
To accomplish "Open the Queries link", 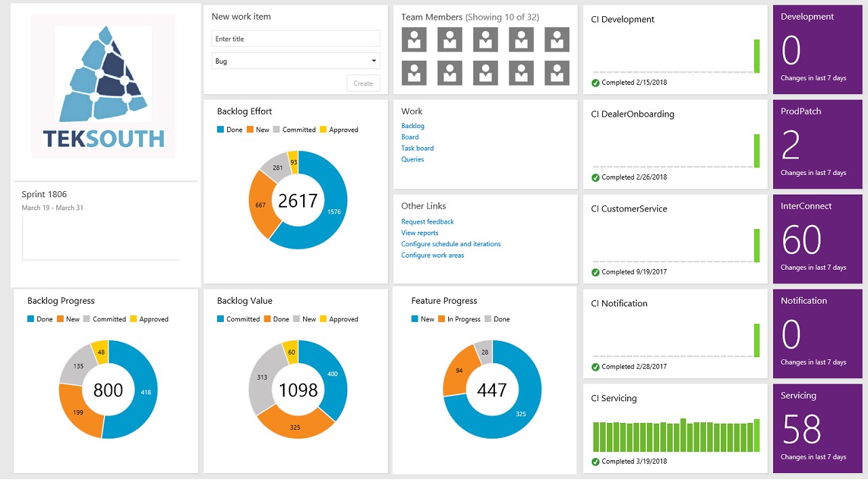I will click(412, 160).
